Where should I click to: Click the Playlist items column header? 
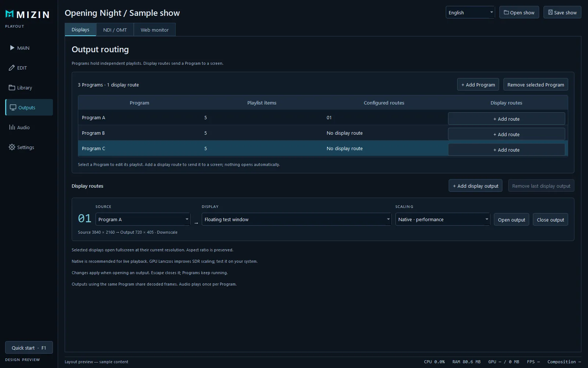(x=262, y=103)
